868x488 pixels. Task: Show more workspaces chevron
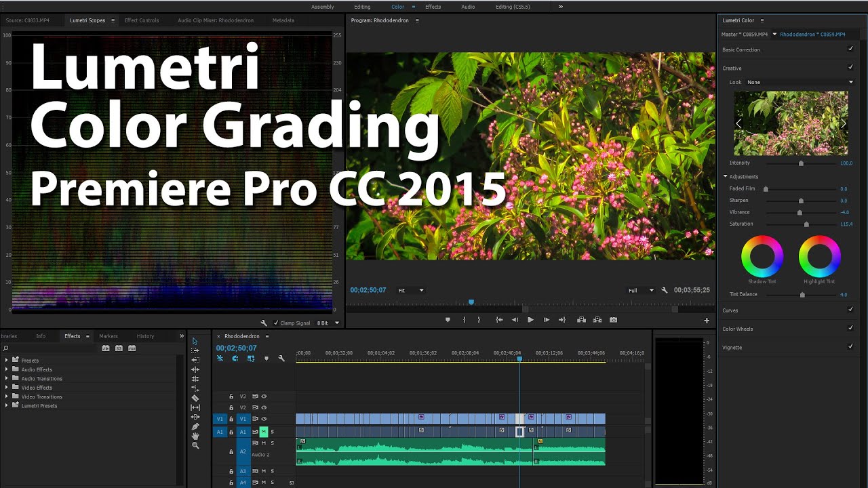561,7
